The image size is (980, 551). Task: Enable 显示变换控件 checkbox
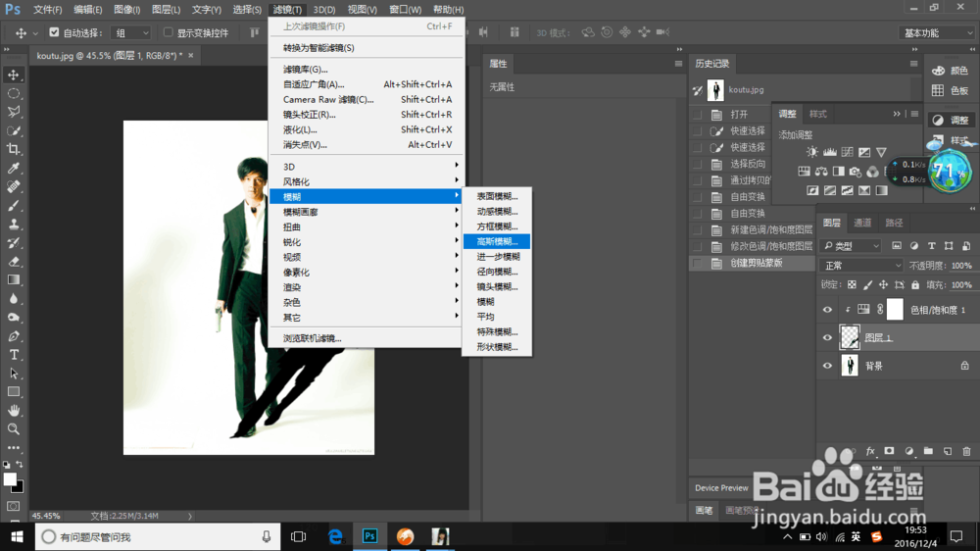click(169, 32)
